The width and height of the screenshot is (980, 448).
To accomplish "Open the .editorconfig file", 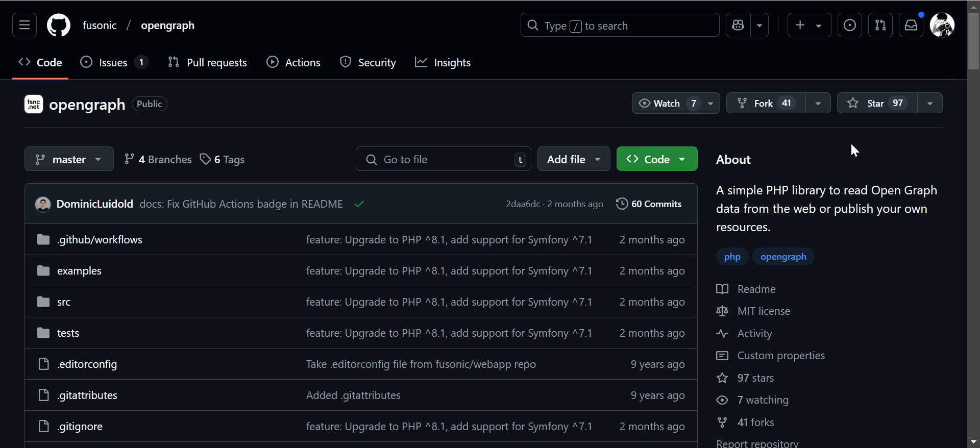I will 87,364.
